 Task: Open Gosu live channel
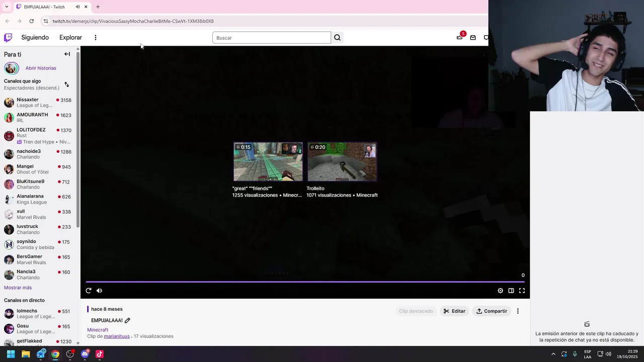point(38,329)
